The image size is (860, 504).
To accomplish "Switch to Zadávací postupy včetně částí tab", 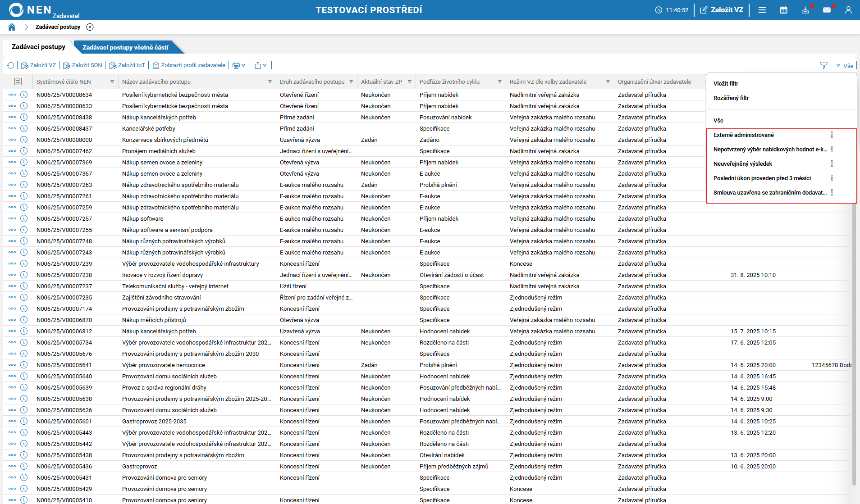I will point(126,47).
